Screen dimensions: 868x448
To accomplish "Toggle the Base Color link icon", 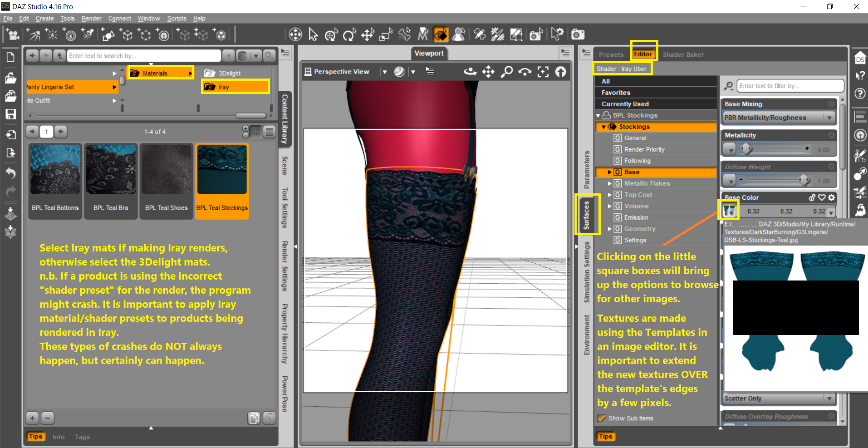I will [x=812, y=197].
